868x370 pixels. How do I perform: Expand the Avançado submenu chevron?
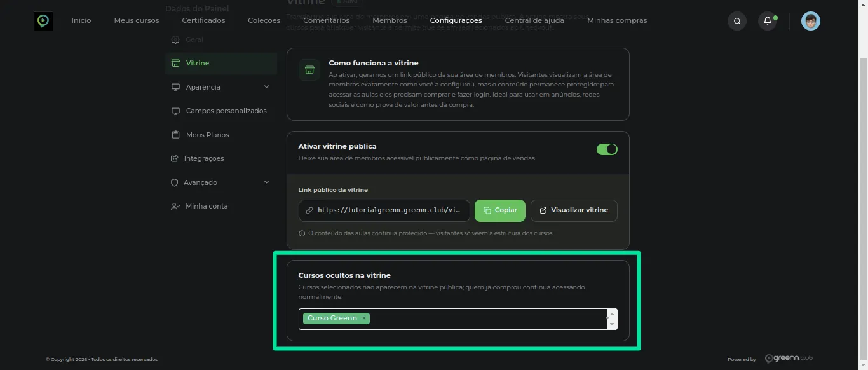266,182
